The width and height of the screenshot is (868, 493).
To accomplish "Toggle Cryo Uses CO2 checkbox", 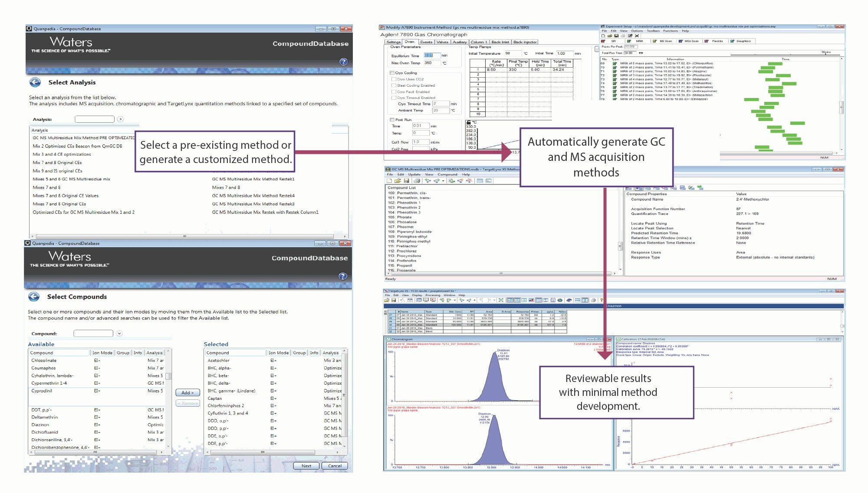I will coord(394,79).
